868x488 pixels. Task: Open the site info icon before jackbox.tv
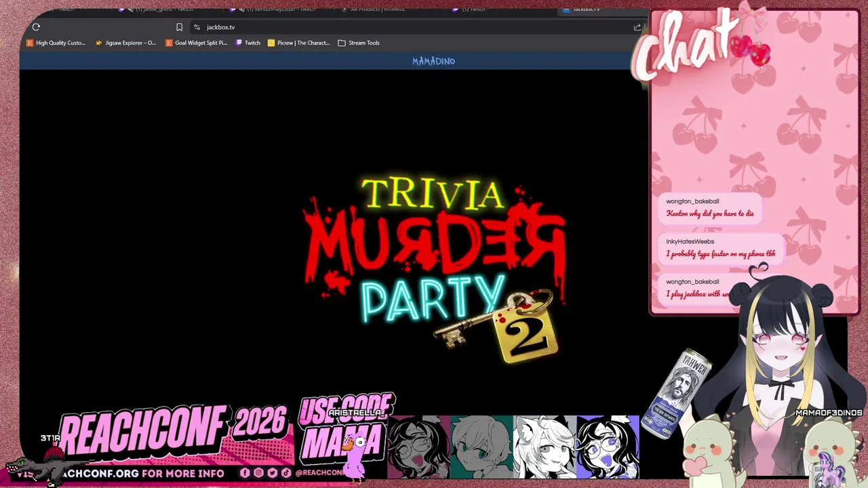pos(197,27)
